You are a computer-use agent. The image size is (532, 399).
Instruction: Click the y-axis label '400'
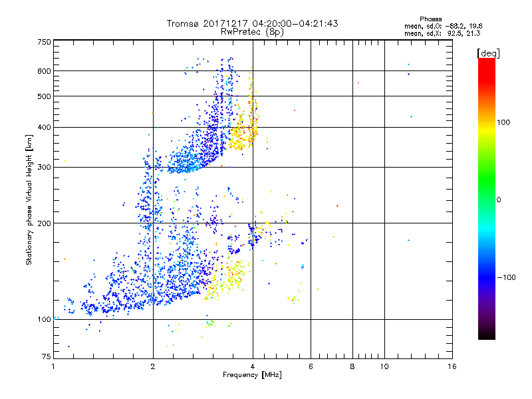45,128
